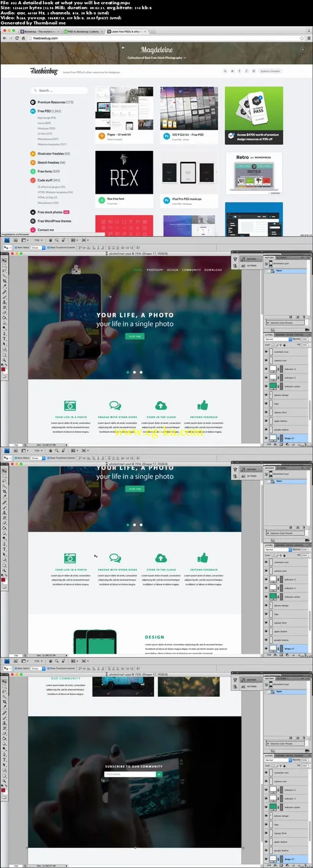Screen dimensions: 313x868
Task: Click green check button beside the subscribe email field
Action: (160, 774)
